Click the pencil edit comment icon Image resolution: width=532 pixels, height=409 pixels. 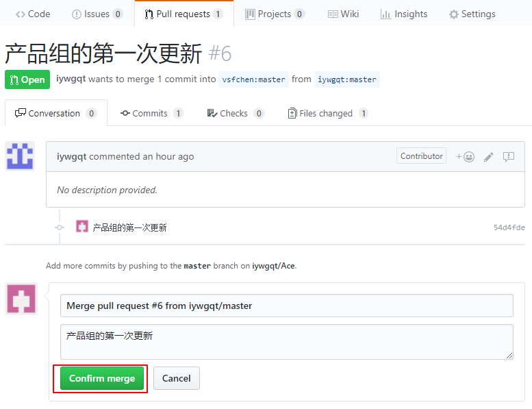[x=488, y=156]
